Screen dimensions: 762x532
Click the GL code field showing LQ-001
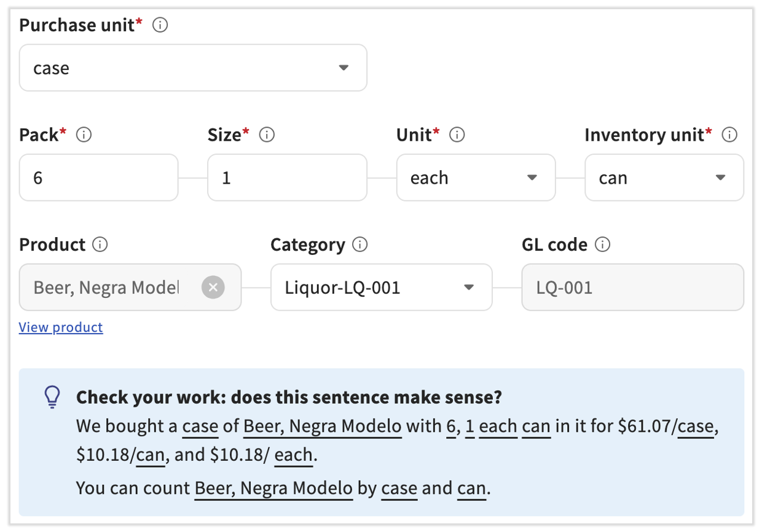(632, 287)
